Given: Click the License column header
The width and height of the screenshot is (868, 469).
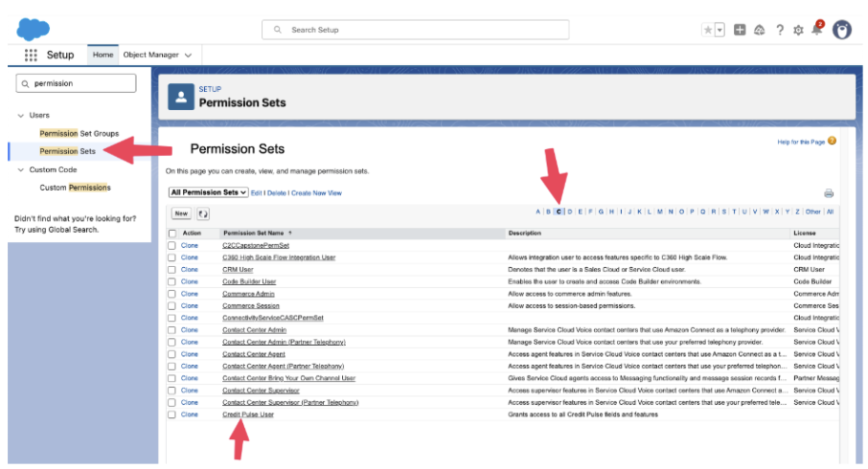Looking at the screenshot, I should [805, 234].
